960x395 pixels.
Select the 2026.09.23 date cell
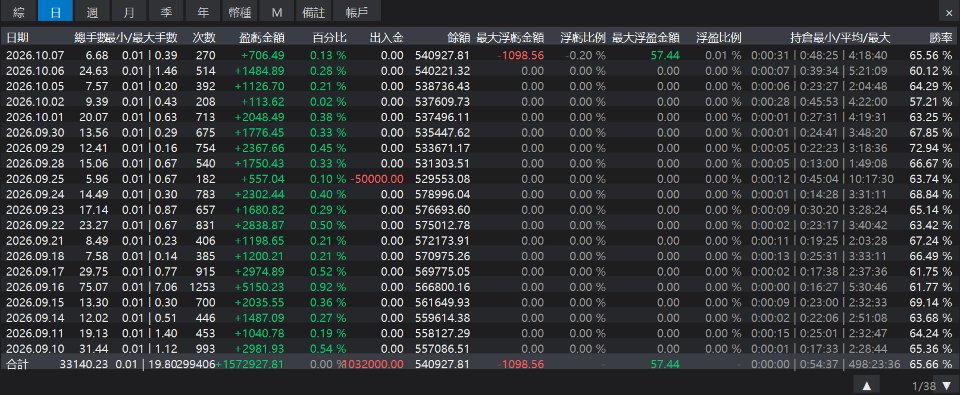36,210
